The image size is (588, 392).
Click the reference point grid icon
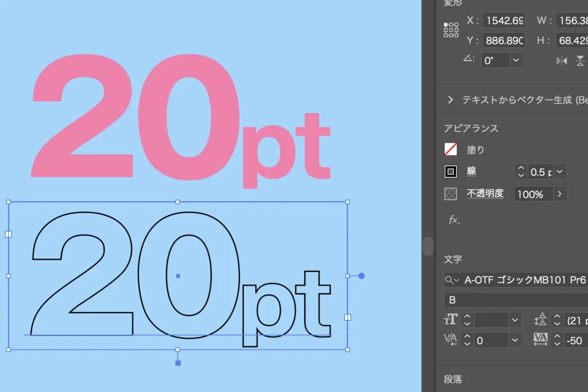(451, 30)
